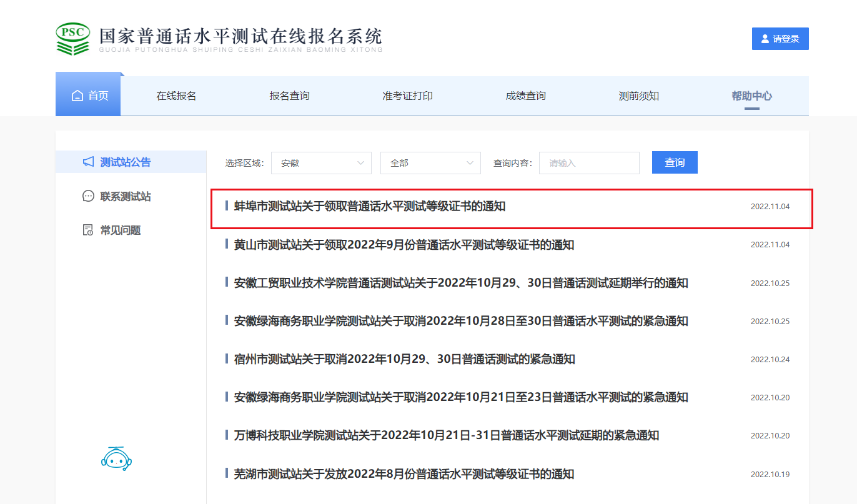Open the robot assistant chat icon
This screenshot has height=504, width=857.
tap(116, 459)
